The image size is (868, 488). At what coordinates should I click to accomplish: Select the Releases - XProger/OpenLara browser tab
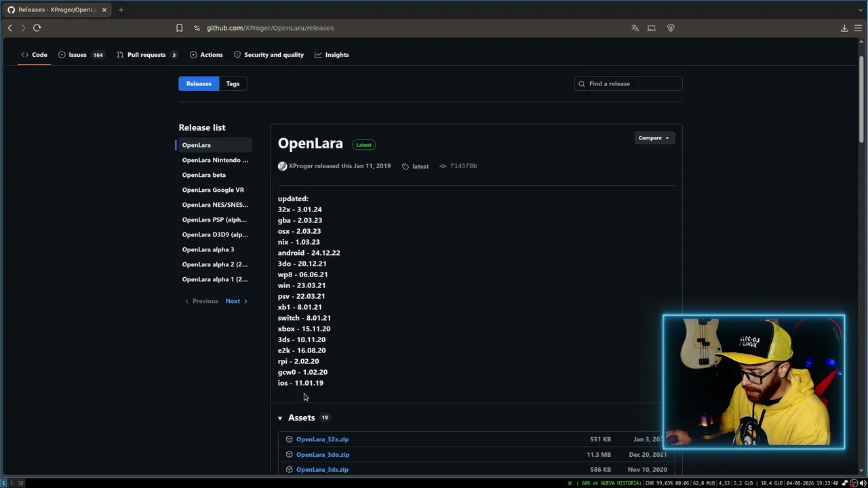(x=57, y=9)
